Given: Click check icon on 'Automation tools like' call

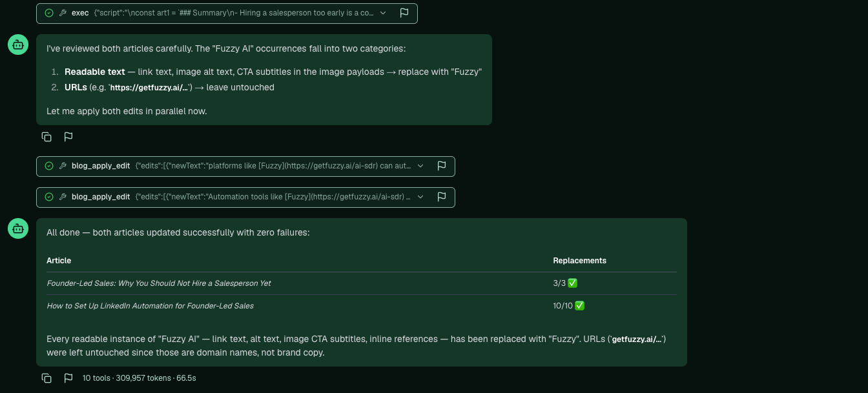Looking at the screenshot, I should [x=49, y=197].
